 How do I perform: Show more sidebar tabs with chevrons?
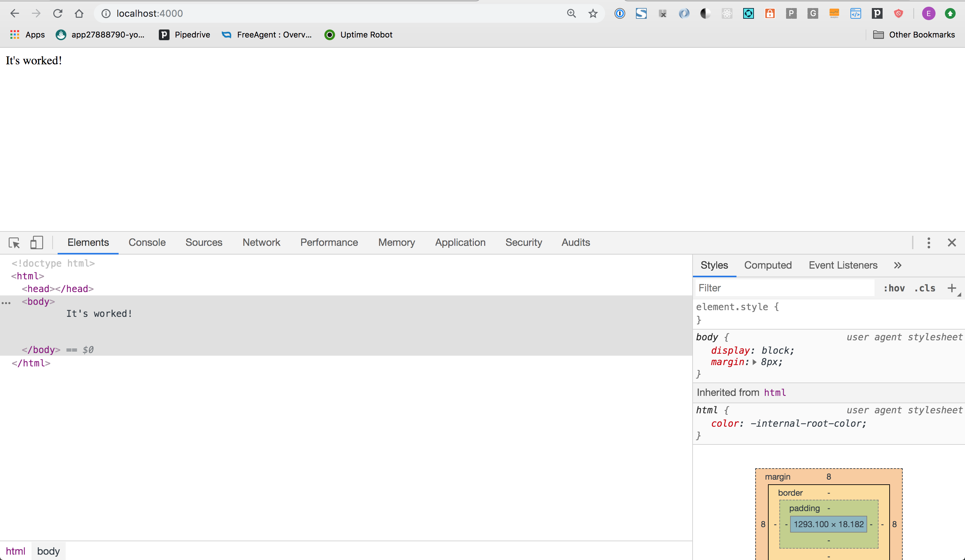[898, 265]
